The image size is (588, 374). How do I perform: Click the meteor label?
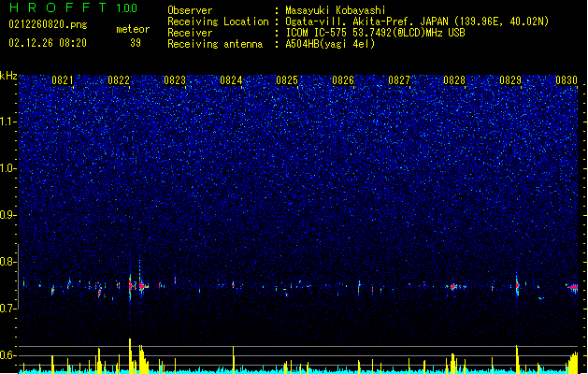[x=133, y=29]
